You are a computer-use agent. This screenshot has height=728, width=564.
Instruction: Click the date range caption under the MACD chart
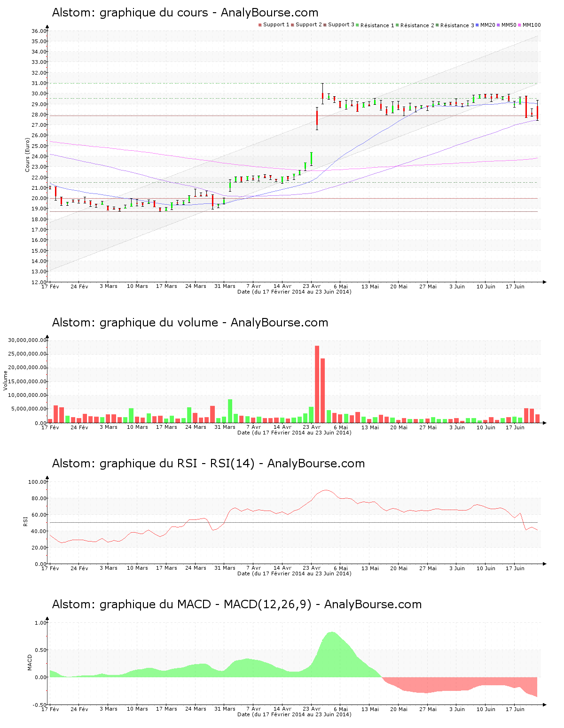click(x=294, y=714)
